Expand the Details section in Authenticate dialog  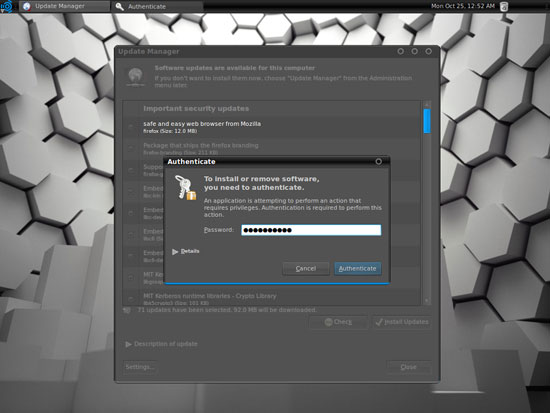(x=186, y=252)
